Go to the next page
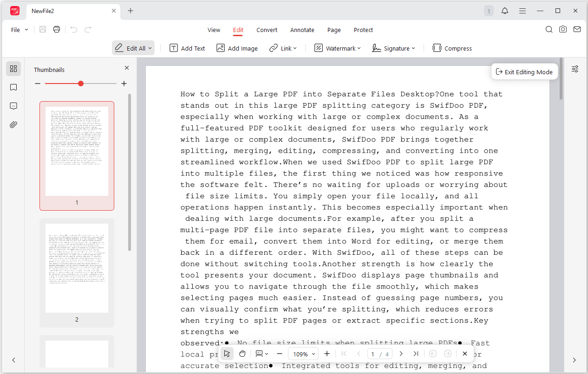588x374 pixels. pyautogui.click(x=401, y=354)
